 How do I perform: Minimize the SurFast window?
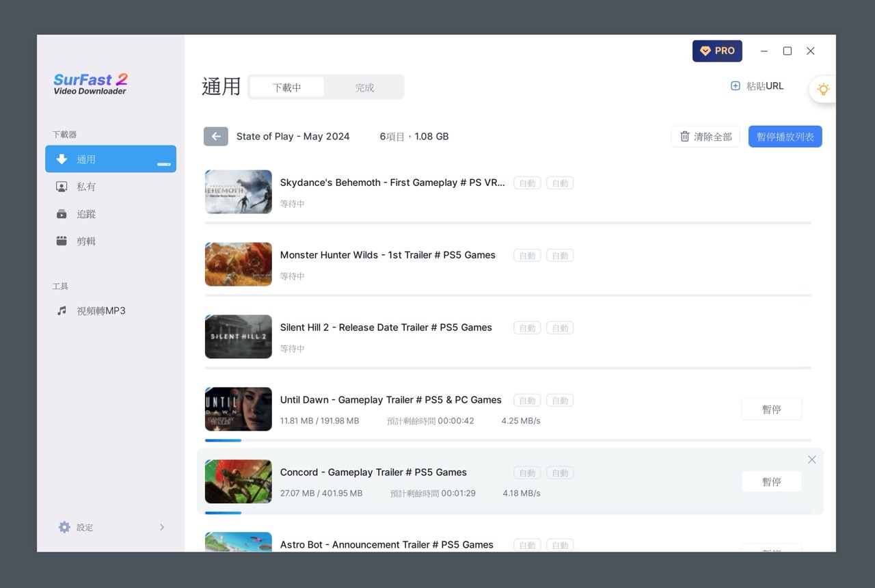click(764, 51)
